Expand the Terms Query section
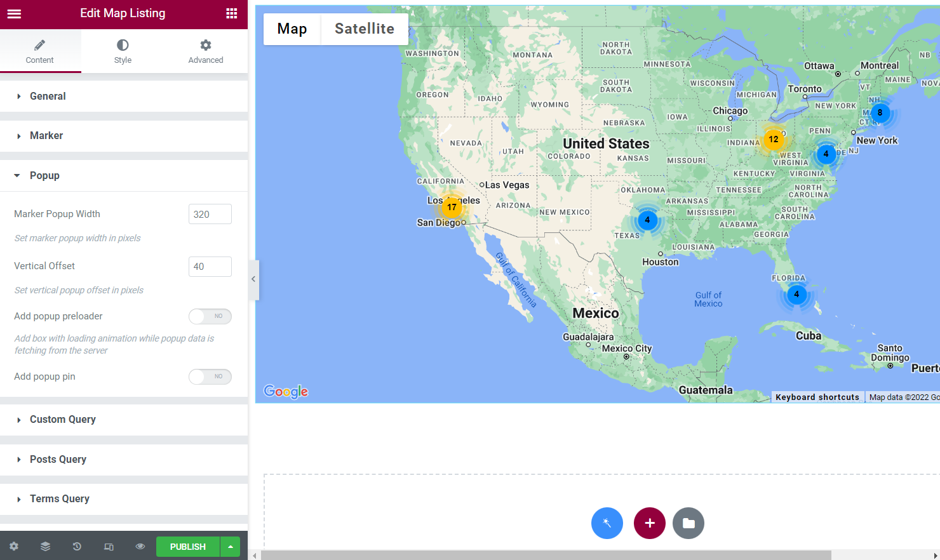 click(x=124, y=499)
